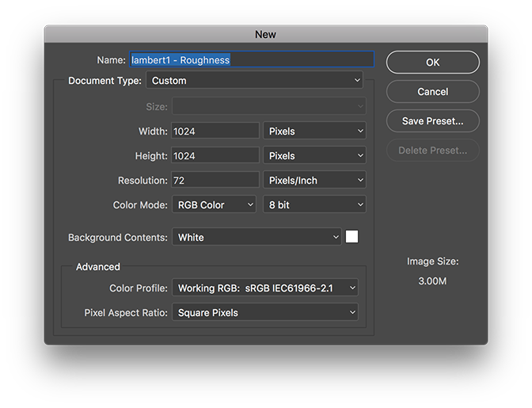The image size is (532, 408).
Task: Open the Color Profile dropdown
Action: [265, 288]
